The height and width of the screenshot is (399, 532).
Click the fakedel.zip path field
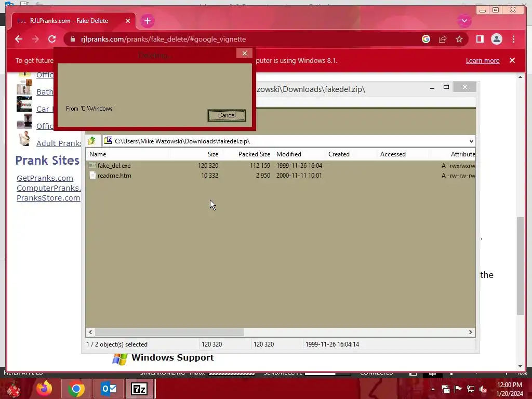[285, 141]
